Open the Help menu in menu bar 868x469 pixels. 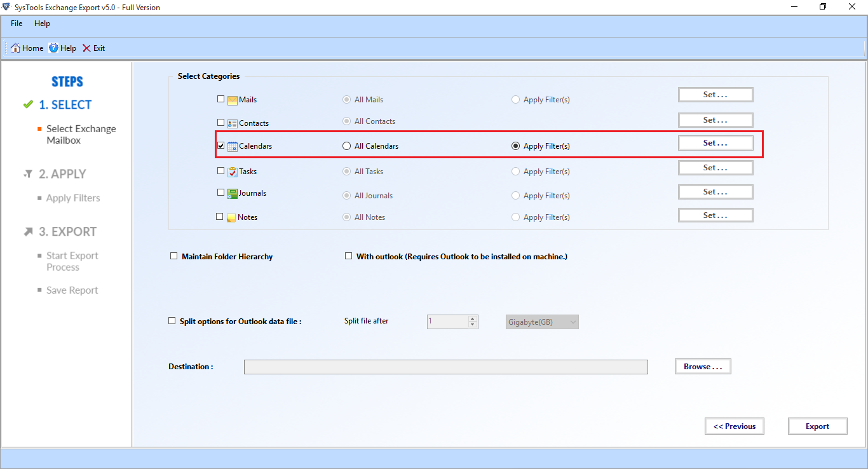pyautogui.click(x=42, y=24)
